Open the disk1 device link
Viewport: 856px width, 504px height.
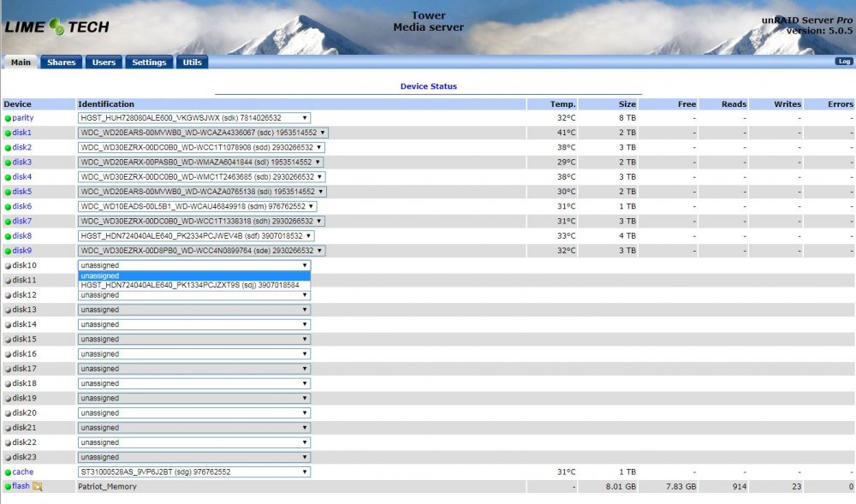point(22,133)
